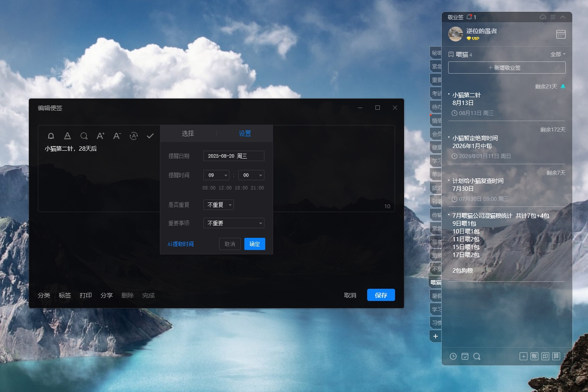Choose the 21:00 quick time preset
This screenshot has width=588, height=392.
257,188
